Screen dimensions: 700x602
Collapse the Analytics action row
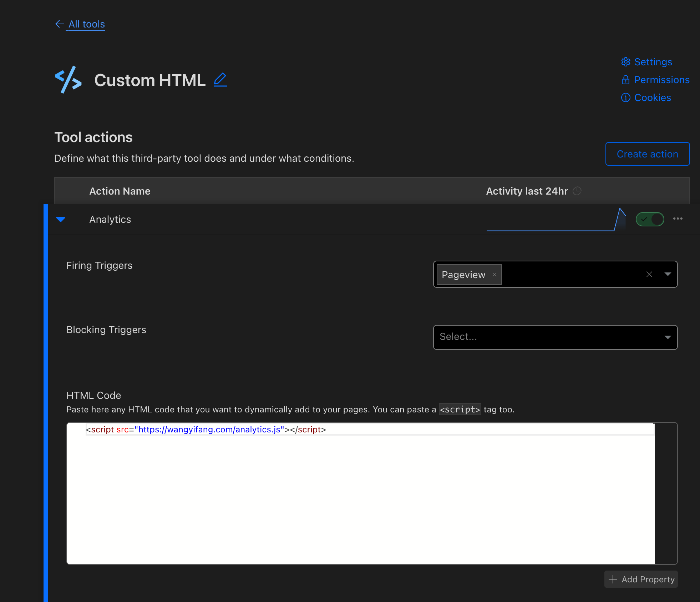61,219
